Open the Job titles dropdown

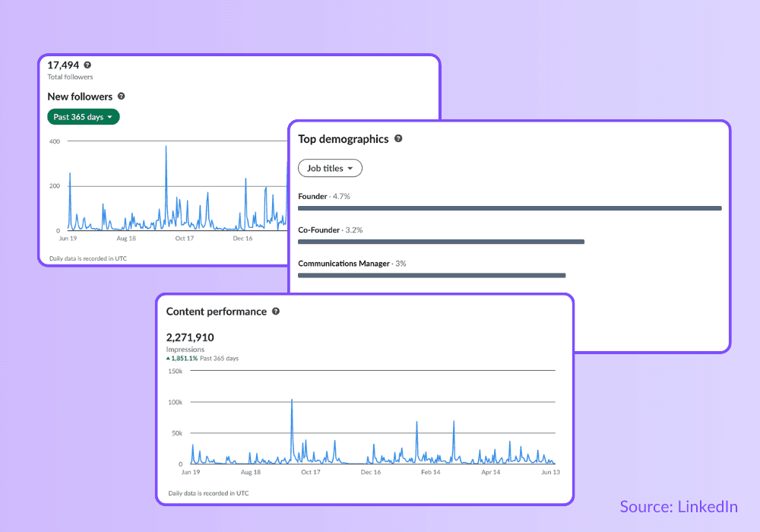(x=330, y=168)
